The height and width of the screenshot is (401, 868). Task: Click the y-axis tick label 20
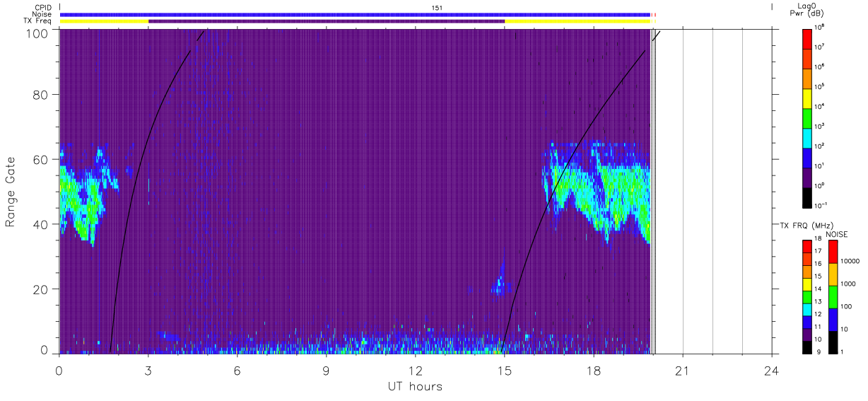(41, 289)
